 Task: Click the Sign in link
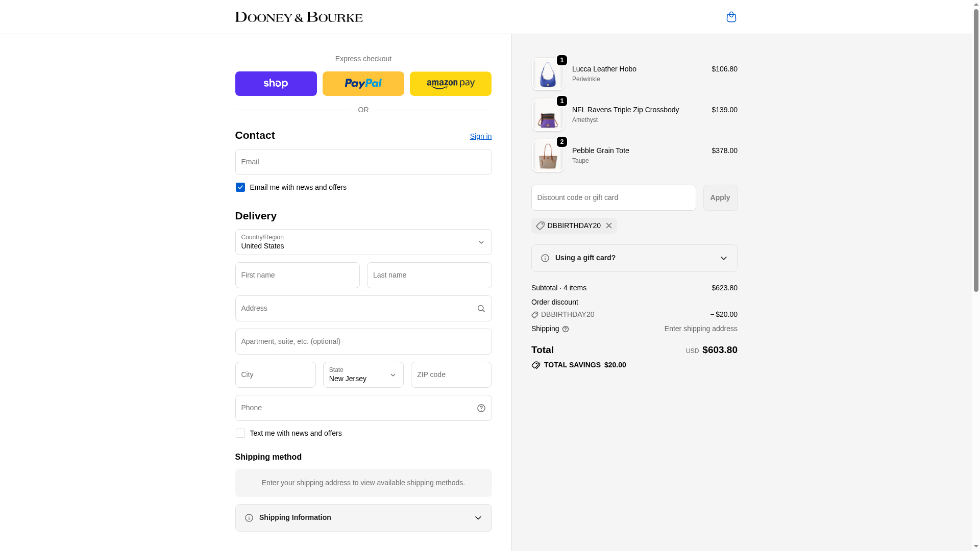480,136
